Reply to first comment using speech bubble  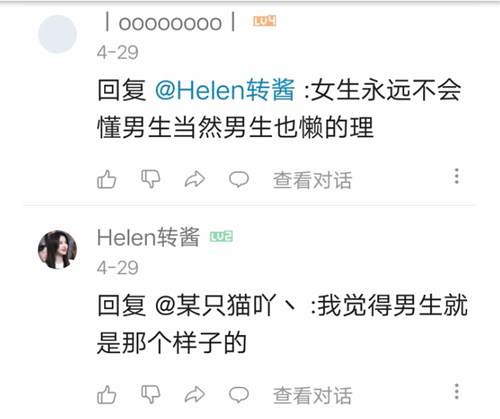pyautogui.click(x=239, y=179)
